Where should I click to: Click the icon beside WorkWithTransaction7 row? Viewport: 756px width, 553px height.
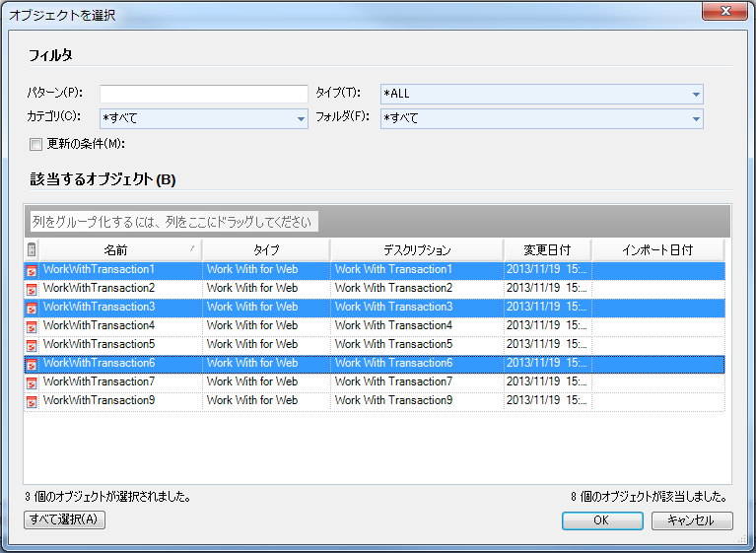click(32, 381)
